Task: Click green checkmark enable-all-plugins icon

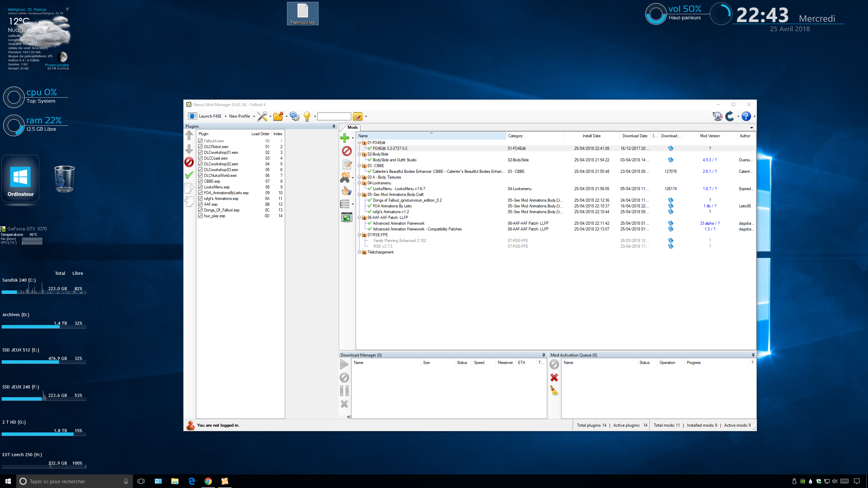Action: [x=189, y=175]
